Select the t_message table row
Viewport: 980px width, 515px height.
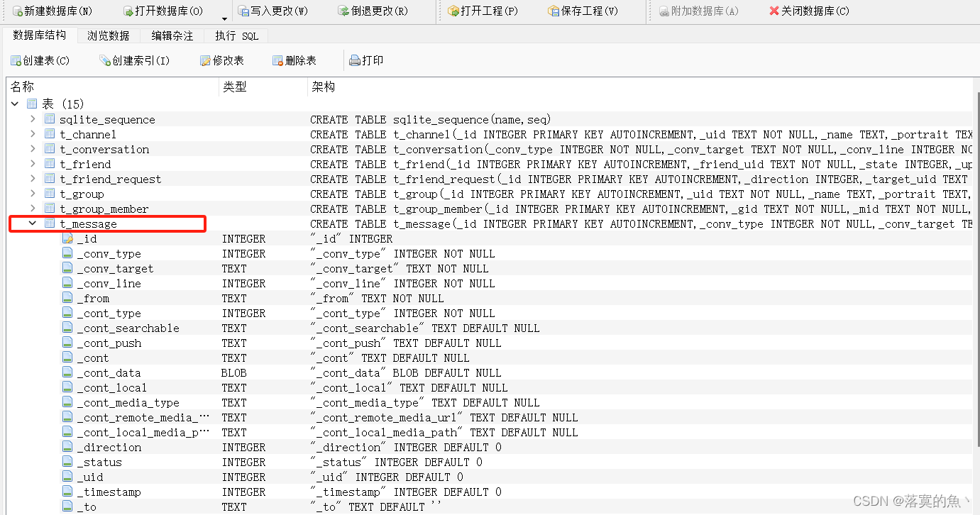coord(490,223)
